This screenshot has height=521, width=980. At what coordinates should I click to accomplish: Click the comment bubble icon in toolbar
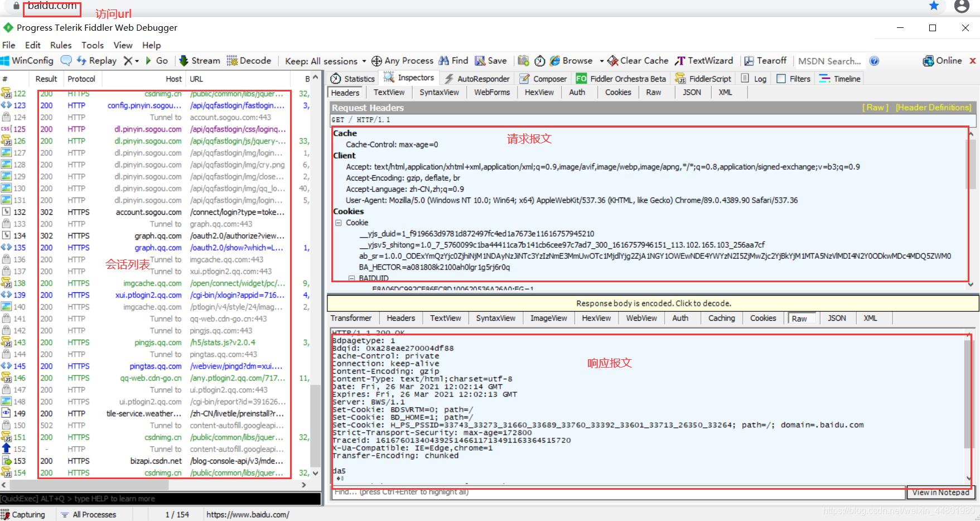point(66,61)
